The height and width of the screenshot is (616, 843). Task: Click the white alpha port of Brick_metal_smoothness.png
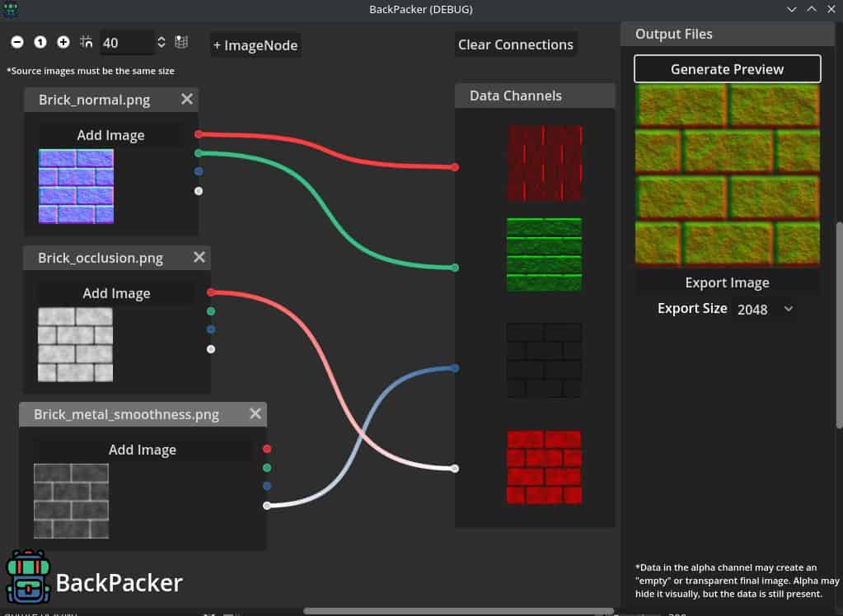click(267, 506)
